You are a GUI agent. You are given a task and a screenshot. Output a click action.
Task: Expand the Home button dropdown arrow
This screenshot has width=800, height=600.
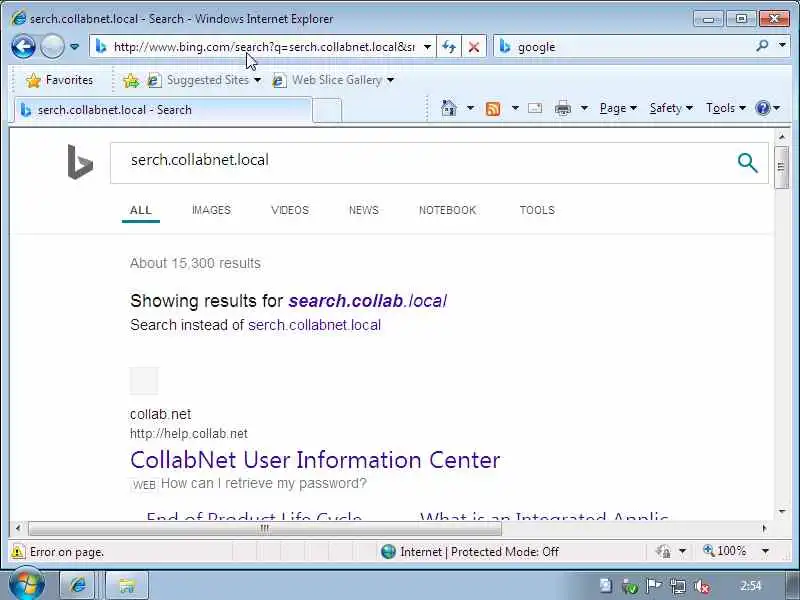tap(470, 108)
